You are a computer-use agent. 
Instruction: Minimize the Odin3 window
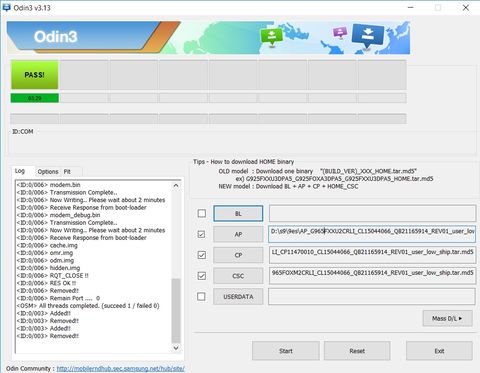tap(411, 8)
